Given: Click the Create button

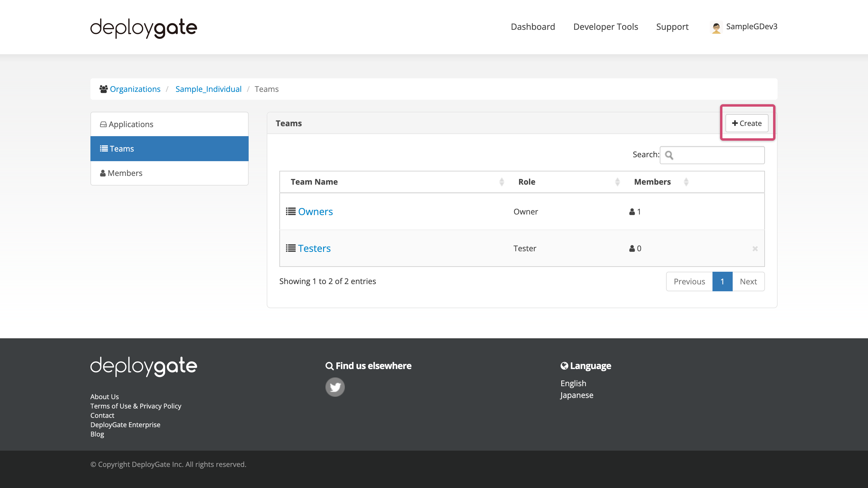Looking at the screenshot, I should [747, 123].
